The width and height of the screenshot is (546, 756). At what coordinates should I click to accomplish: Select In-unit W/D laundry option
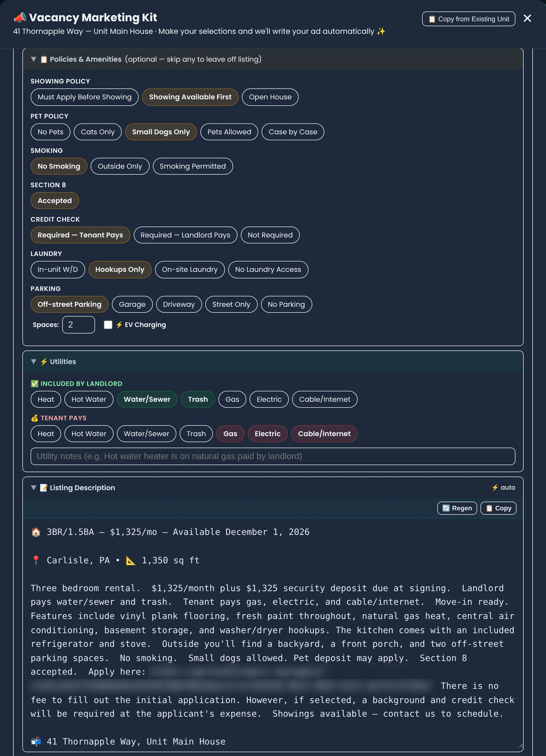point(58,270)
